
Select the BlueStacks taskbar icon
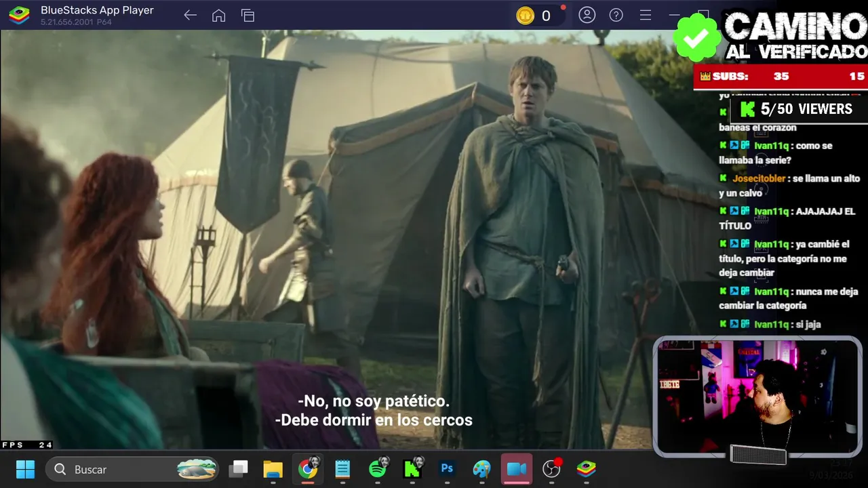[x=586, y=469]
